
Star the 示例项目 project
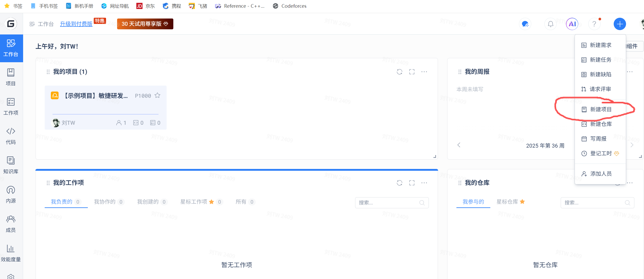pos(157,96)
